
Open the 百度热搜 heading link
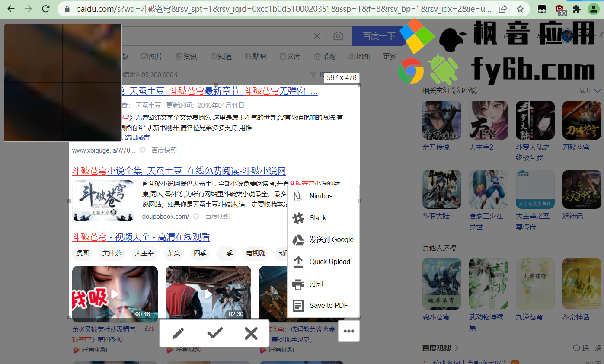pos(440,348)
